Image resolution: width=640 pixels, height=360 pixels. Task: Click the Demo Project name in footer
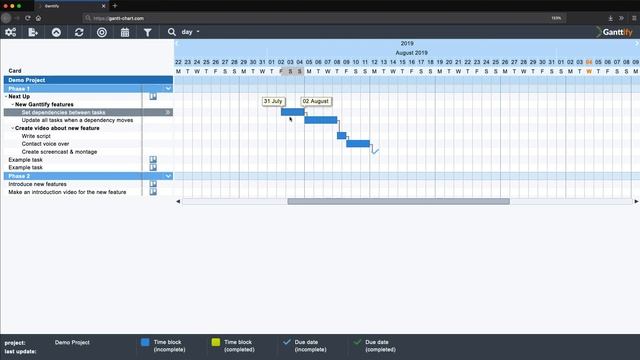click(72, 342)
